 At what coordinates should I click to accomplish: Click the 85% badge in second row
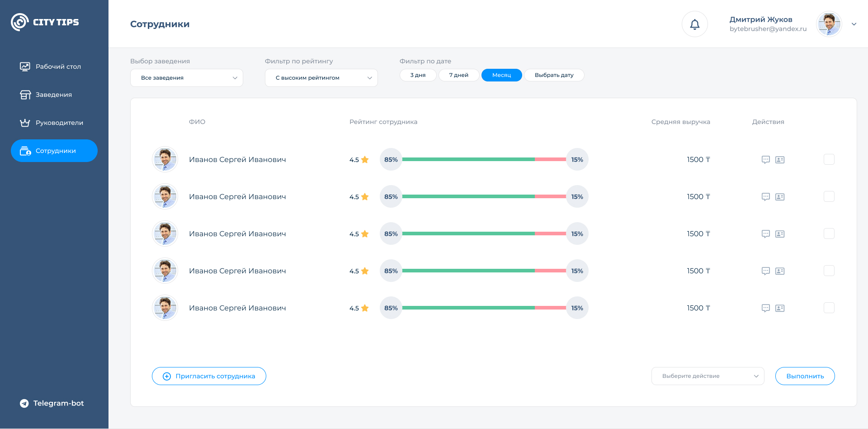click(391, 196)
